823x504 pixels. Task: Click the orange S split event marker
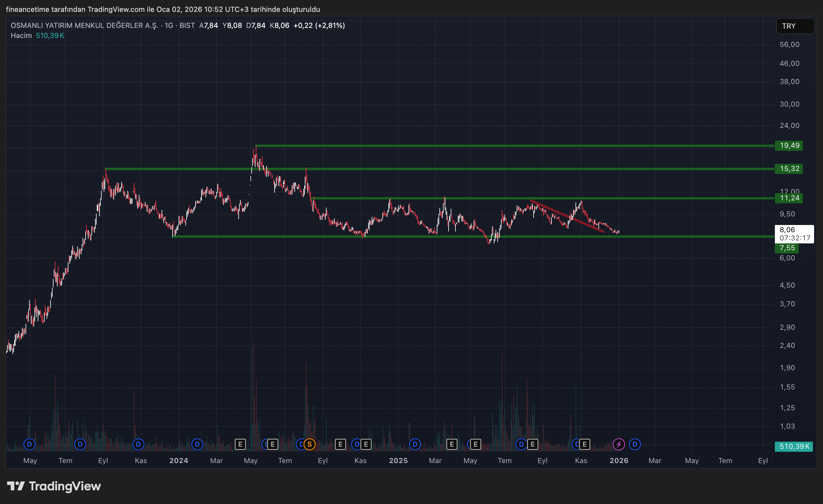(309, 444)
